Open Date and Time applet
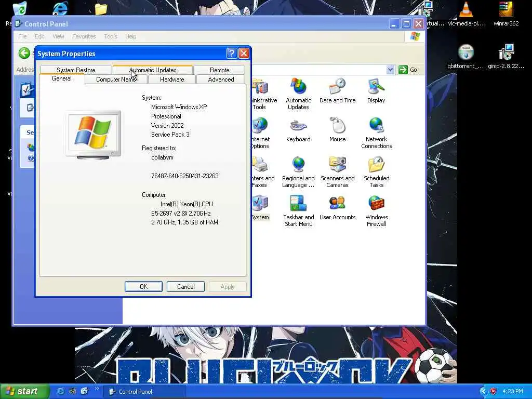Image resolution: width=532 pixels, height=399 pixels. coord(337,90)
